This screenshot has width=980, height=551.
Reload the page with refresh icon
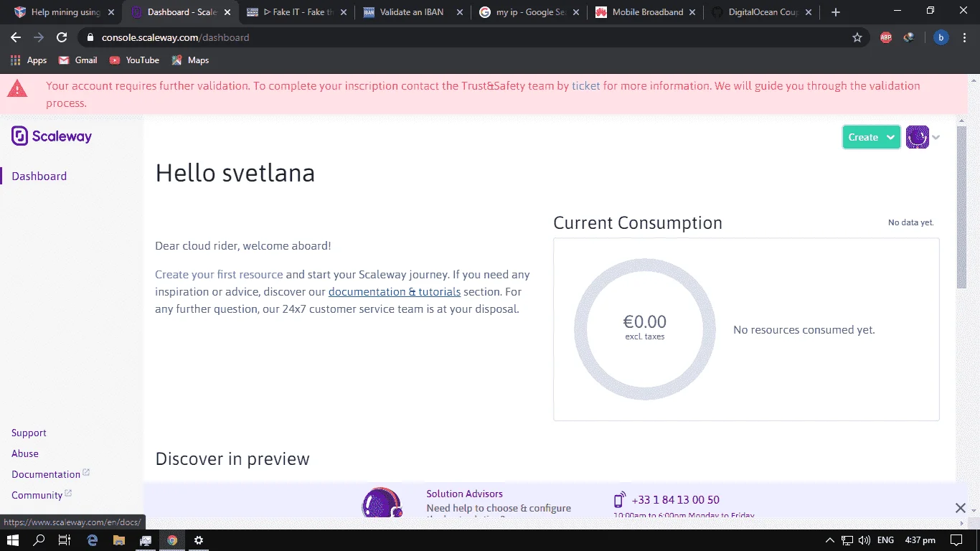point(62,37)
